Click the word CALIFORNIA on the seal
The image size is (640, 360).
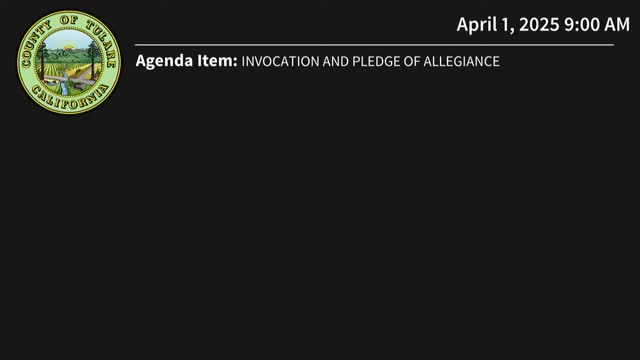pyautogui.click(x=70, y=98)
